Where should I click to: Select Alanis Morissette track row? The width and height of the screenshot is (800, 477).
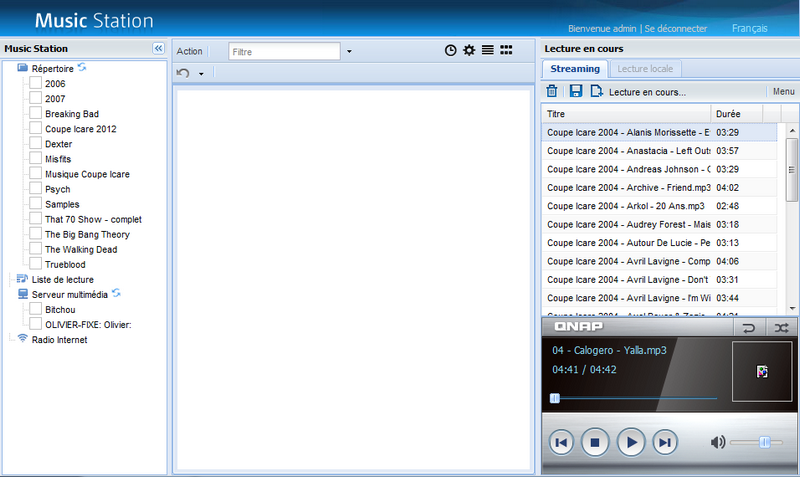[659, 132]
